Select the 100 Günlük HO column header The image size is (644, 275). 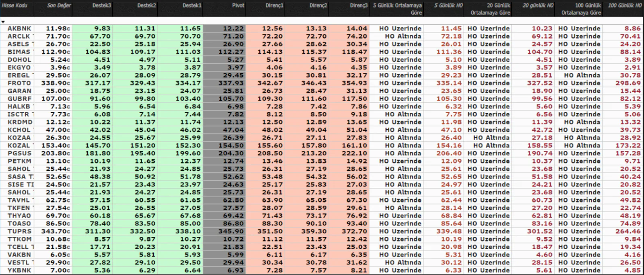pyautogui.click(x=624, y=6)
